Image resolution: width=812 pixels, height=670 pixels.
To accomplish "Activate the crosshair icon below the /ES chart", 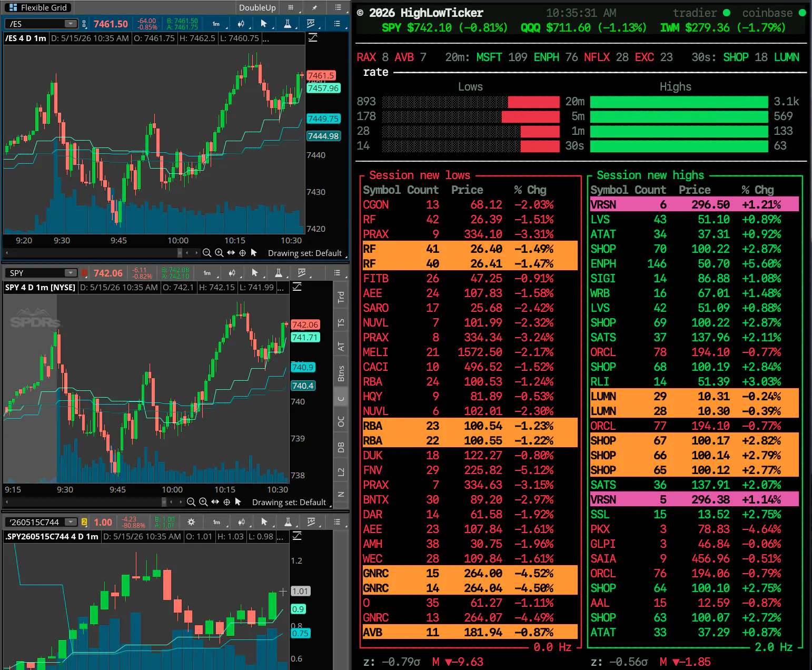I will point(243,253).
